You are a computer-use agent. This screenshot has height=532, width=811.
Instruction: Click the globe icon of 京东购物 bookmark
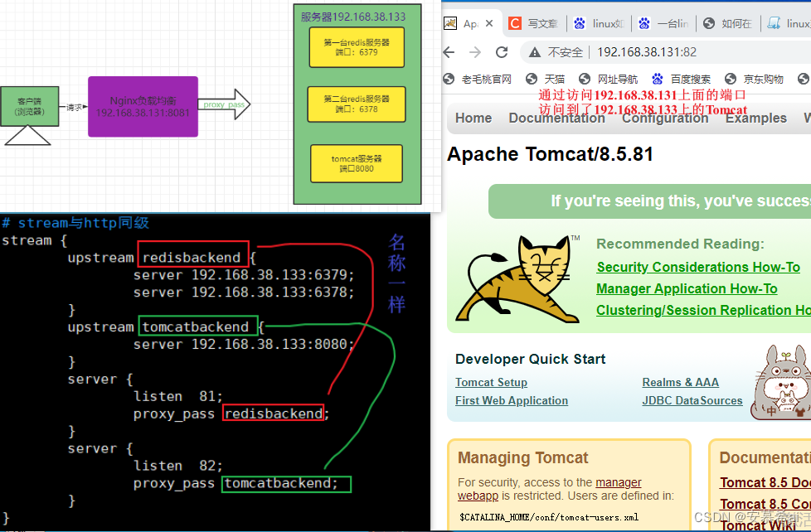[731, 79]
